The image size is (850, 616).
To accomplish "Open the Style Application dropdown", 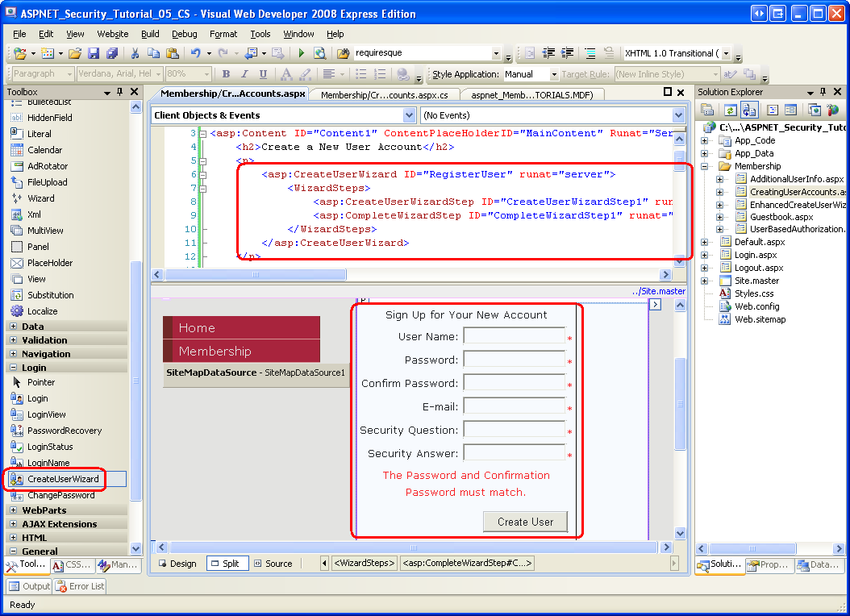I will (553, 74).
